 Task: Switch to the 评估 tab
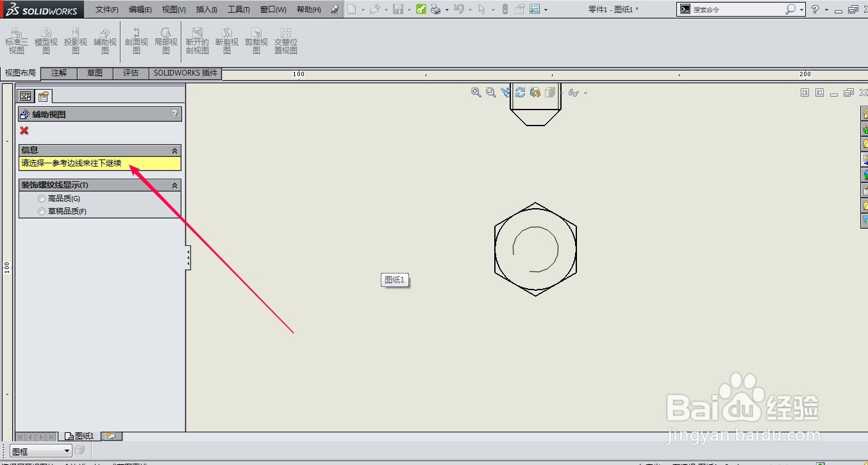pos(131,73)
